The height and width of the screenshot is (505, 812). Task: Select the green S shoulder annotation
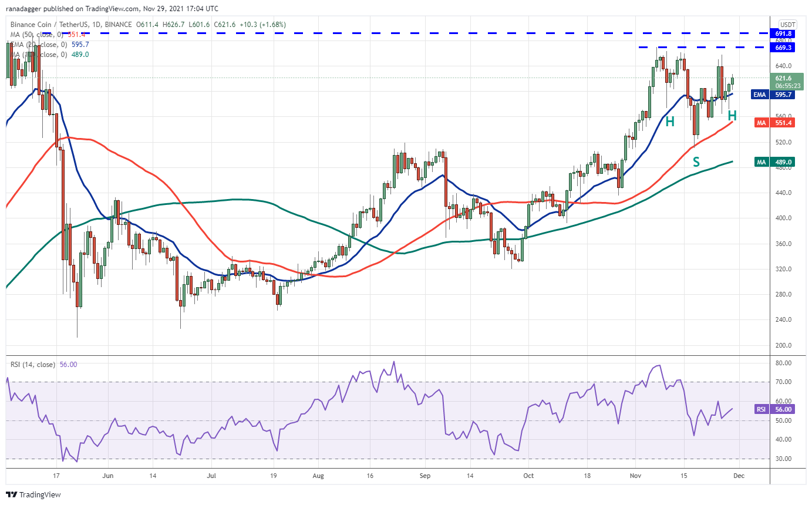click(696, 161)
